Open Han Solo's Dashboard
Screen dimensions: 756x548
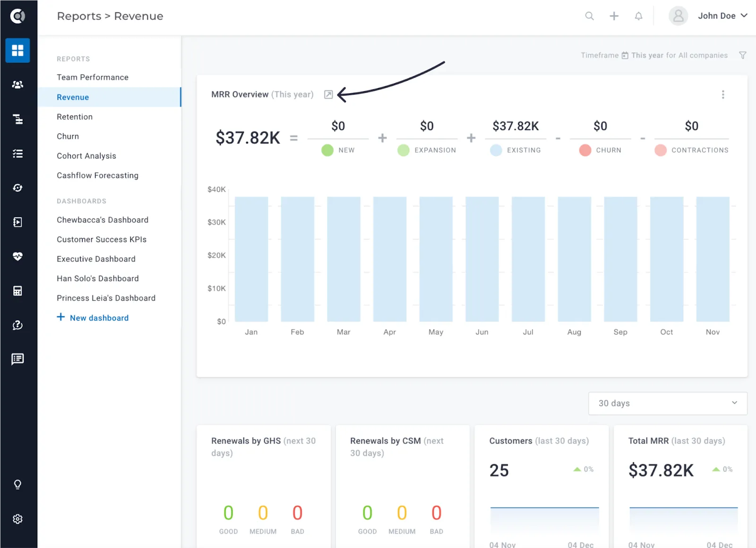[98, 278]
